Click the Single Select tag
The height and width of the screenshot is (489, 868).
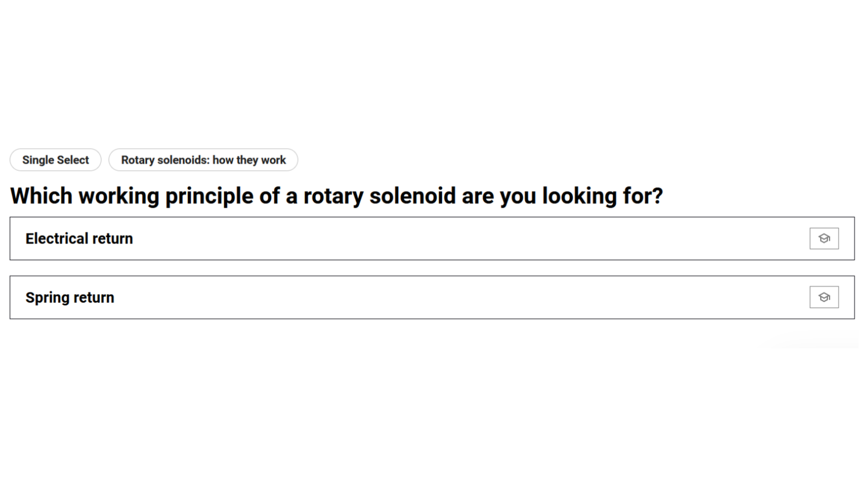(56, 160)
